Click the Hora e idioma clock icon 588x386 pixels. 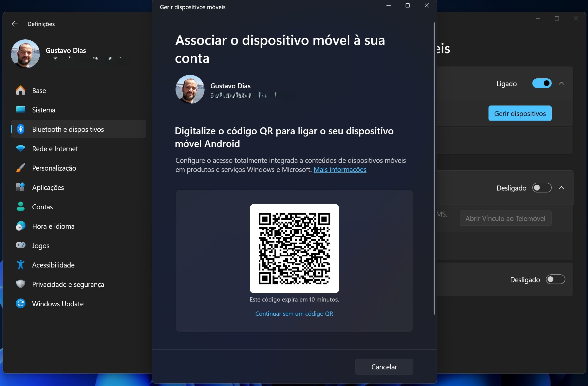click(21, 226)
